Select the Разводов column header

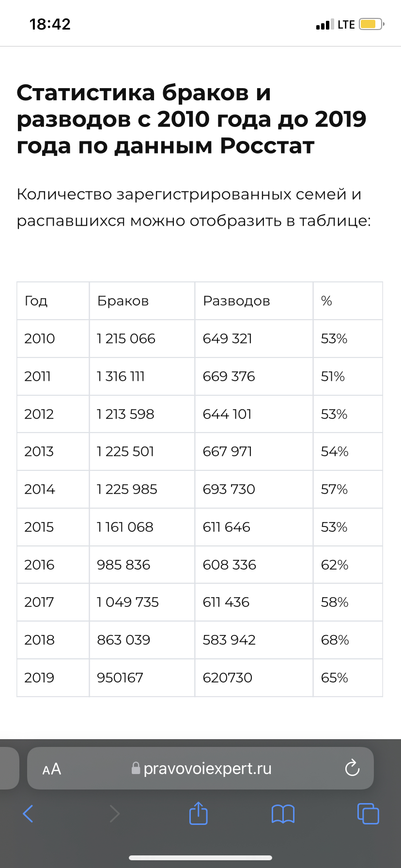[x=236, y=301]
